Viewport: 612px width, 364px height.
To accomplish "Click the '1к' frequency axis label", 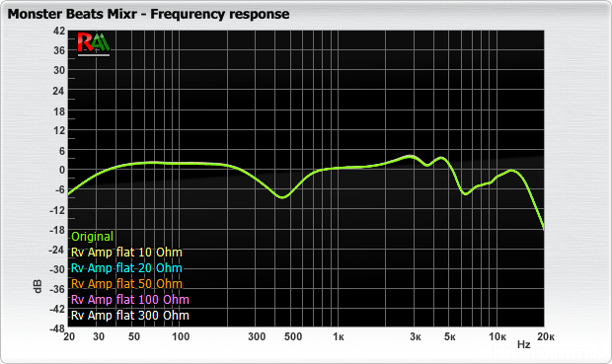I will [x=339, y=336].
